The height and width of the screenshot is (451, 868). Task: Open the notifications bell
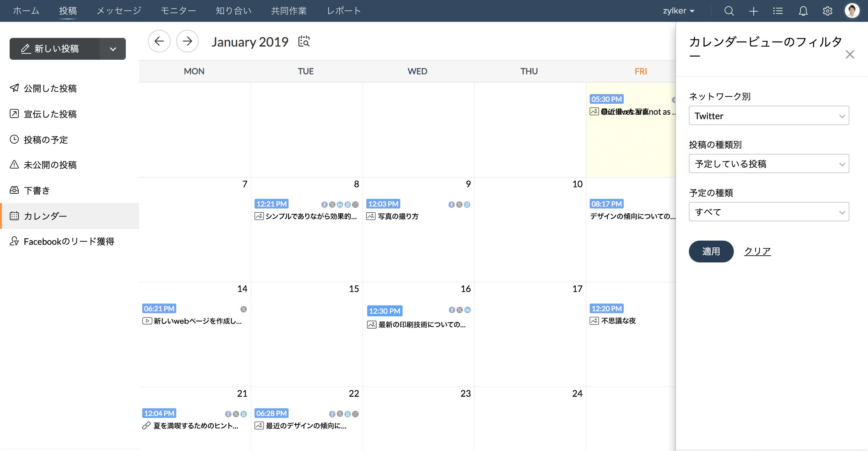pos(803,11)
